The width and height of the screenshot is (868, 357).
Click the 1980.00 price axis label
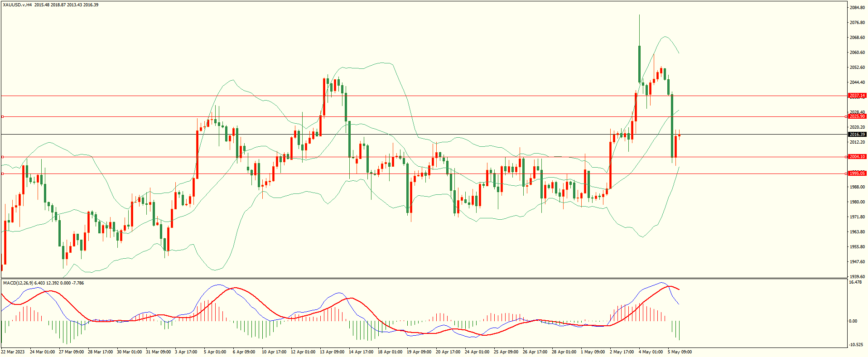pyautogui.click(x=858, y=202)
